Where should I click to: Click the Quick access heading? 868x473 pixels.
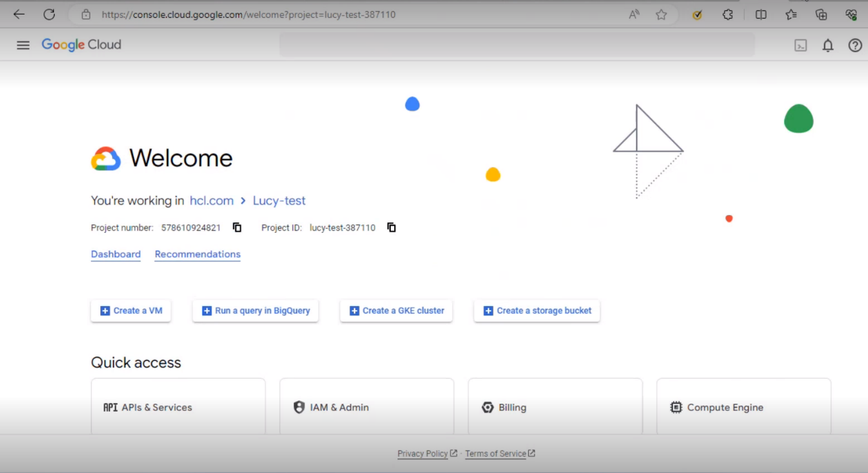click(136, 363)
